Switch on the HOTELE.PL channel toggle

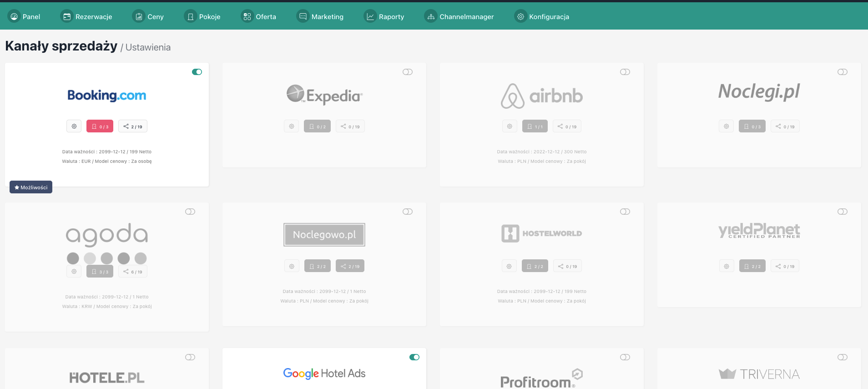coord(190,357)
